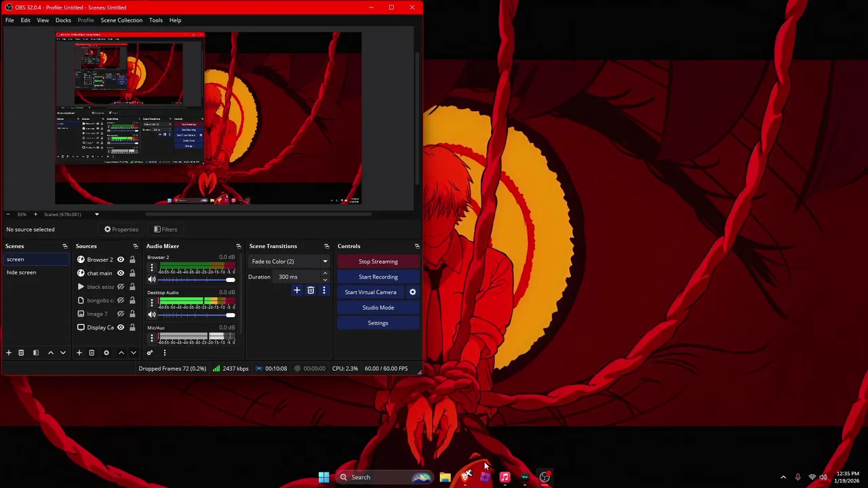Toggle lock on the Image 7 source
This screenshot has height=488, width=868.
pyautogui.click(x=132, y=314)
